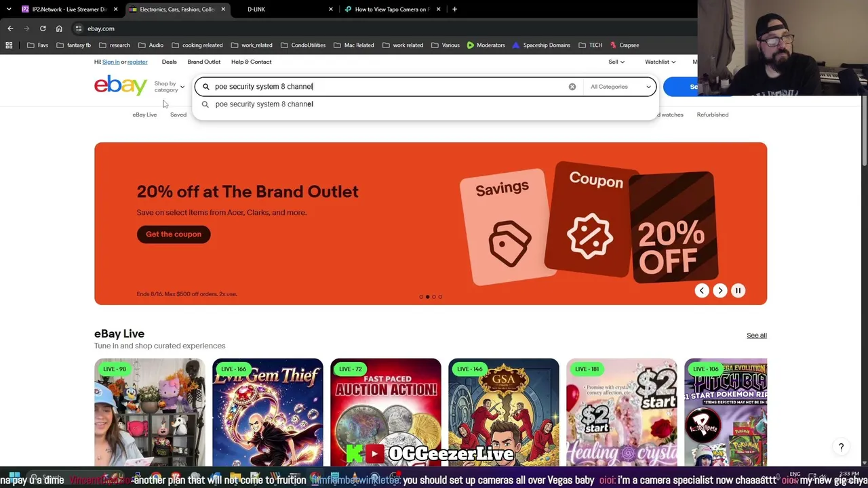This screenshot has height=488, width=868.
Task: Open Help & Contact
Action: coord(251,62)
